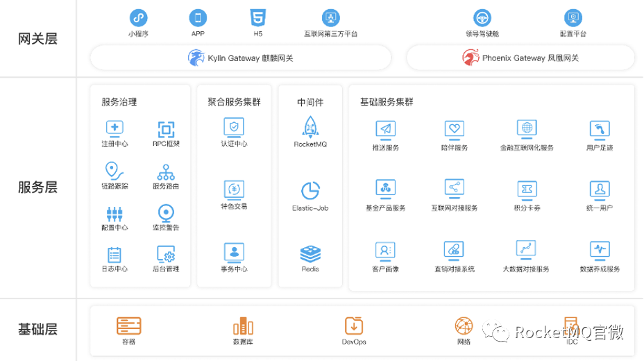Select the 数据养成服务 pulse icon
This screenshot has width=644, height=361.
600,251
